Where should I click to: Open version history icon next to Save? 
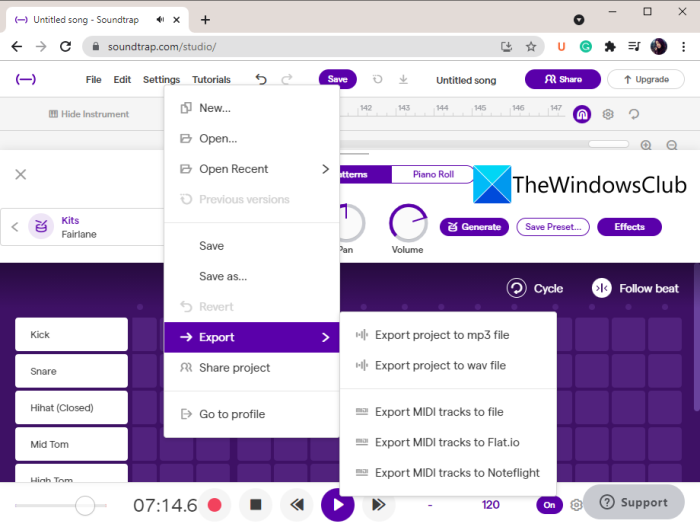(x=378, y=79)
